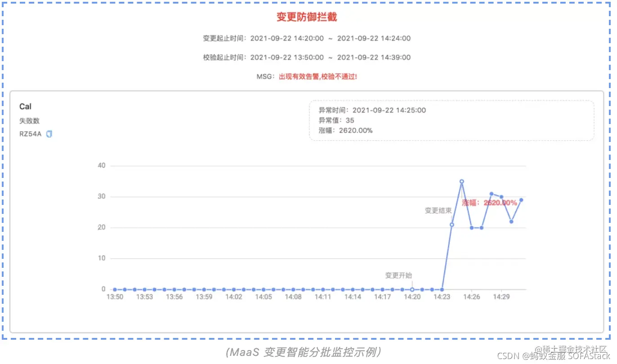Click the caption MaaS 变更智能分批监控示例
Image resolution: width=617 pixels, height=364 pixels.
pyautogui.click(x=304, y=352)
